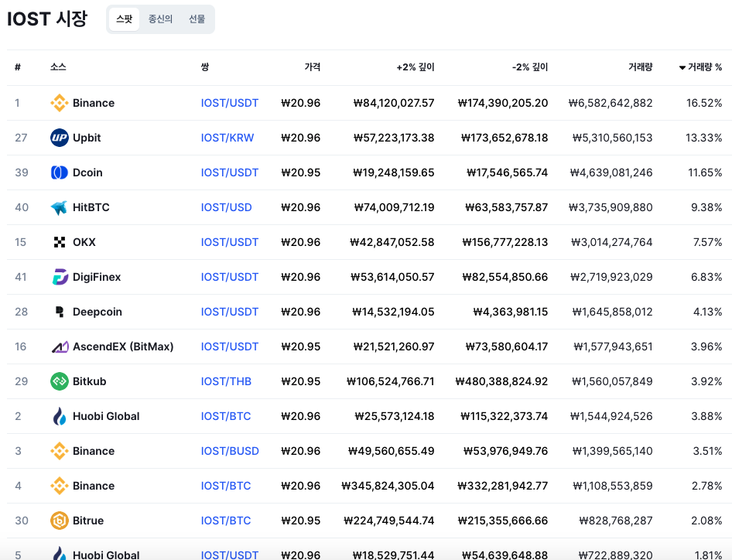Sort by +2% 깊이 column header
This screenshot has width=732, height=560.
click(416, 67)
